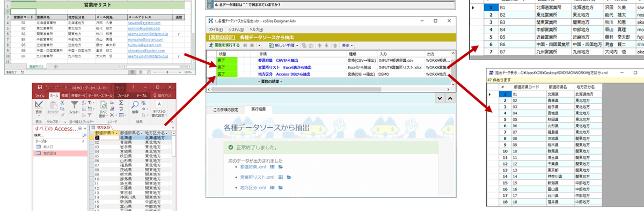Open 地方区分.xml output link
The height and width of the screenshot is (211, 644).
[253, 187]
